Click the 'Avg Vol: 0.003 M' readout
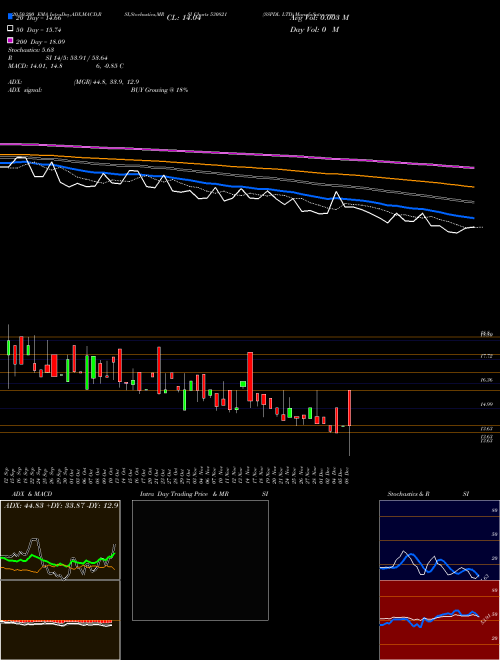Screen dimensions: 500x660 click(319, 18)
